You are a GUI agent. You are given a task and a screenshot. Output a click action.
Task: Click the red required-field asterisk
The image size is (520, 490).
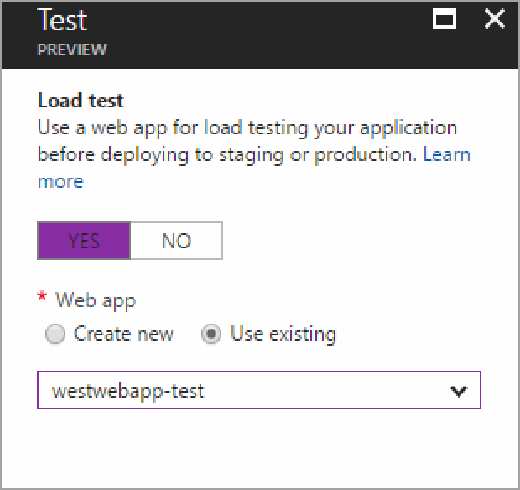(42, 296)
